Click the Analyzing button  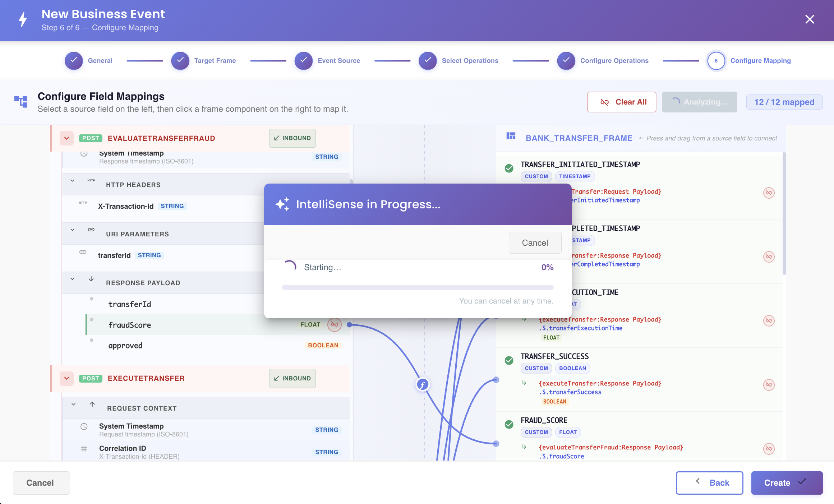pyautogui.click(x=699, y=102)
